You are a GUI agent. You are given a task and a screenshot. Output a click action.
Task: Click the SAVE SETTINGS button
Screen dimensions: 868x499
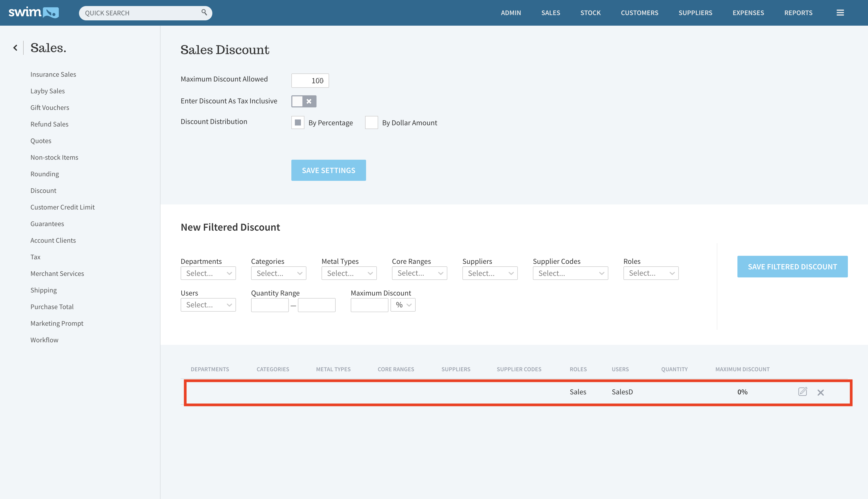coord(328,170)
